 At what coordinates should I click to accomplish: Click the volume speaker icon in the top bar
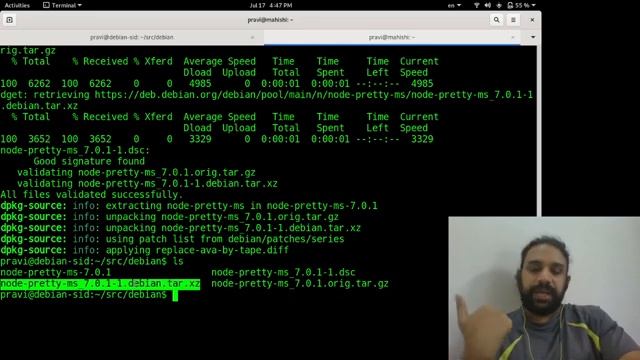pyautogui.click(x=488, y=5)
